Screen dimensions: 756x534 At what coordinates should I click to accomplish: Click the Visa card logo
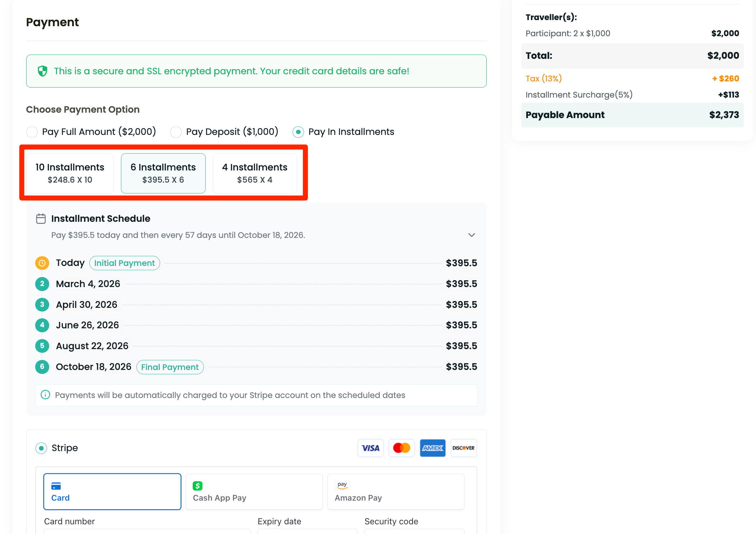(370, 448)
